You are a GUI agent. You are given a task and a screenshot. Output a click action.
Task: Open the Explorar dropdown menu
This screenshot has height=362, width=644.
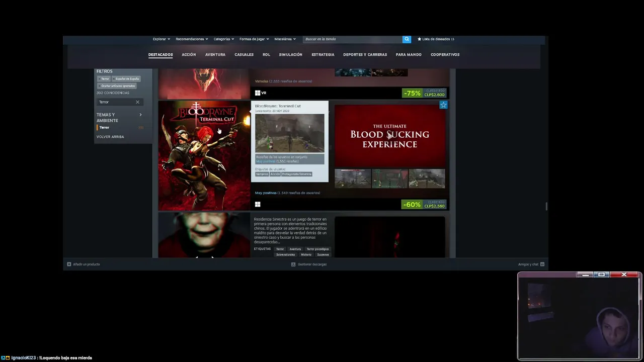162,39
